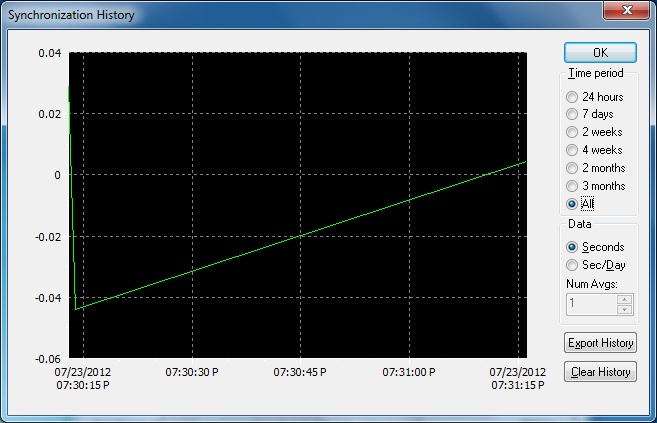This screenshot has height=423, width=657.
Task: Click the 07:31:15 P end time label
Action: (x=518, y=385)
